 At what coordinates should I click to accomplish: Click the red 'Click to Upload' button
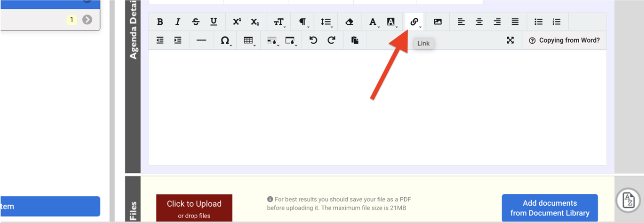click(194, 208)
